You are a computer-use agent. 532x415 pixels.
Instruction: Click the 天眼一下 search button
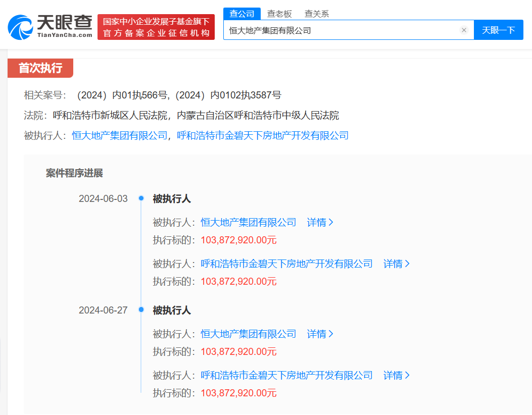(x=498, y=30)
